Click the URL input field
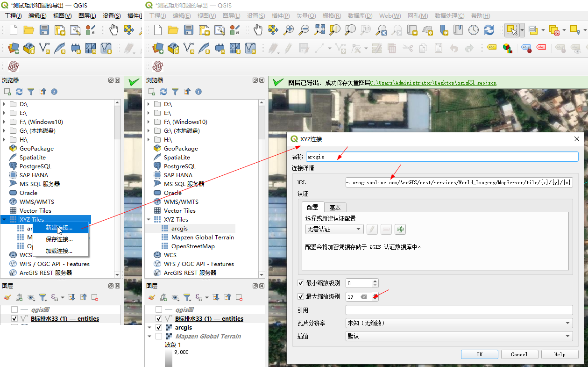Viewport: 588px width, 367px height. pyautogui.click(x=459, y=182)
